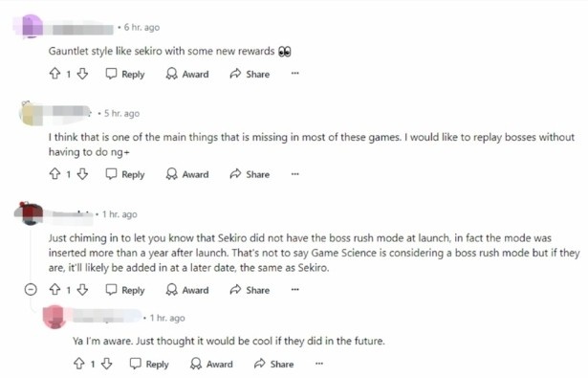Open more options on Gauntlet style comment
The height and width of the screenshot is (378, 588).
click(295, 73)
